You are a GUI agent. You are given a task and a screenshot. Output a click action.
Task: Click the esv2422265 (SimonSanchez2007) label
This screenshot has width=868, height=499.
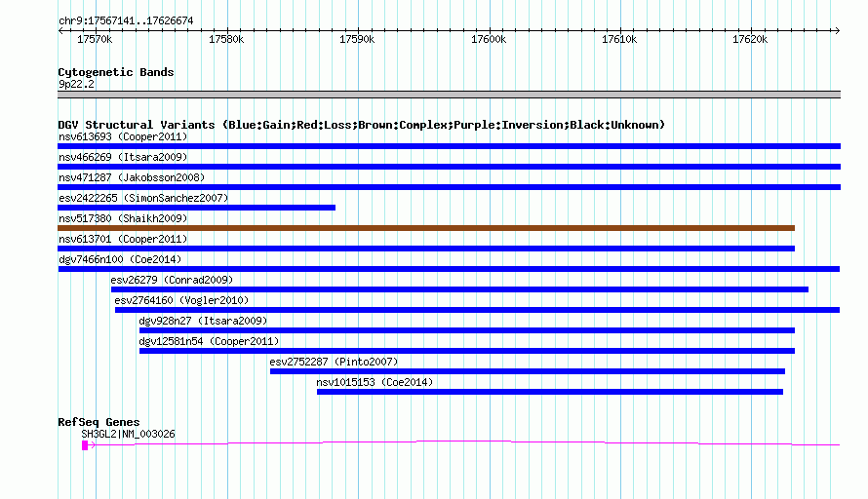click(143, 198)
